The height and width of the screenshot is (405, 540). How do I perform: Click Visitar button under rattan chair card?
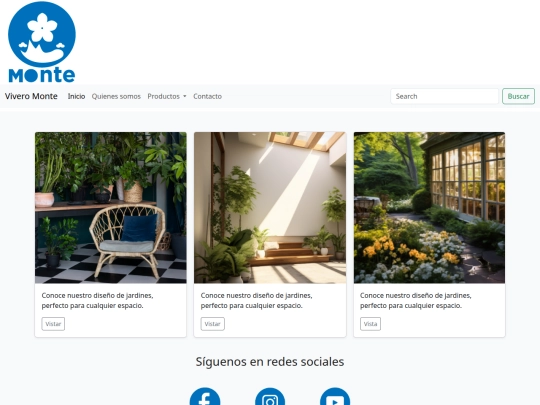[53, 324]
